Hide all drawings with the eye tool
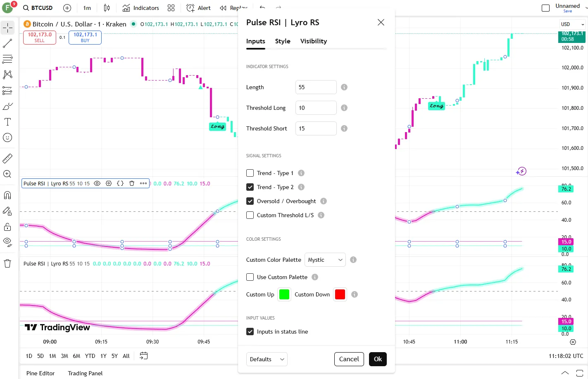Screen dimensions: 588x379 pos(7,242)
